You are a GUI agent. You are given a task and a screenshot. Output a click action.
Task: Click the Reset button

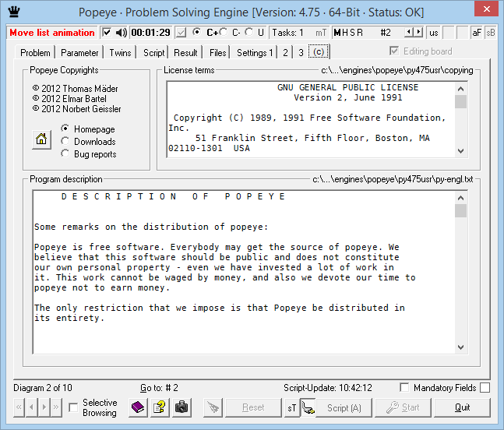tap(253, 408)
